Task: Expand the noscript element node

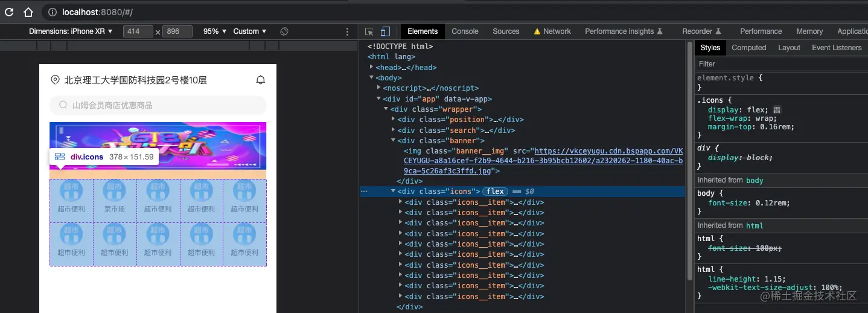Action: pos(378,88)
